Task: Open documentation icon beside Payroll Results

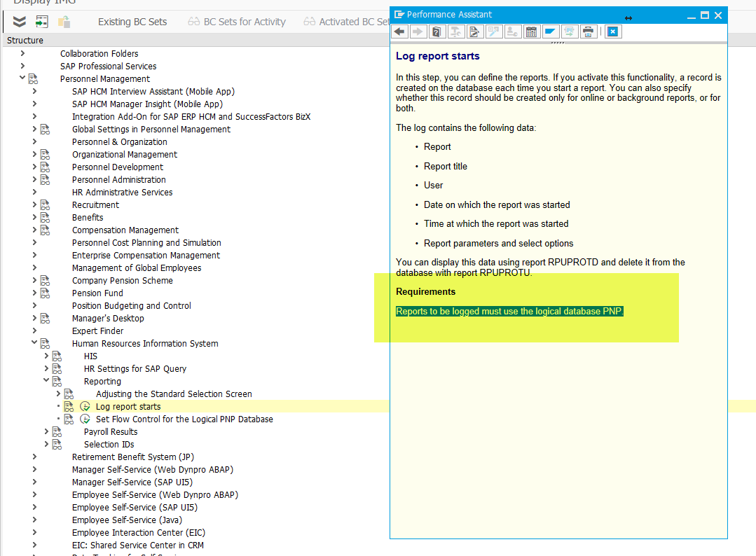Action: pos(57,431)
